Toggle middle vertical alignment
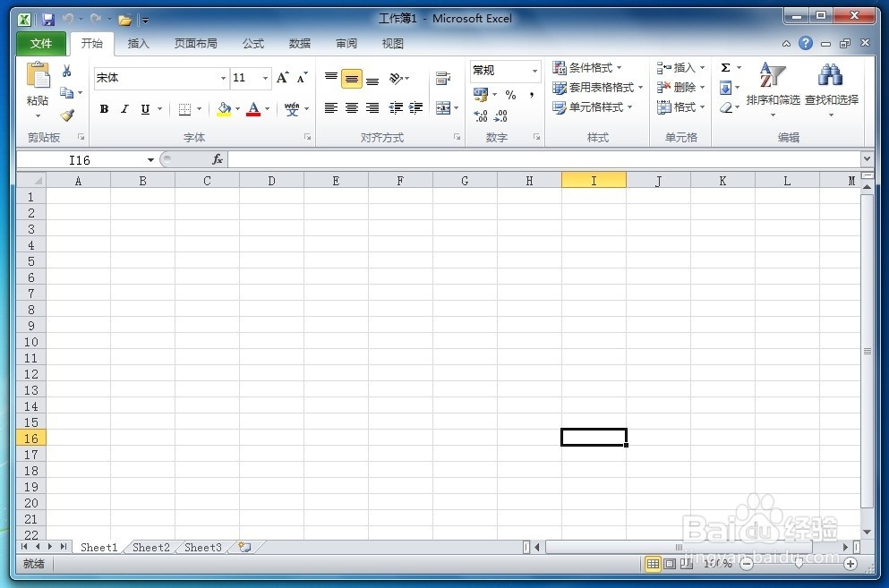 click(352, 79)
